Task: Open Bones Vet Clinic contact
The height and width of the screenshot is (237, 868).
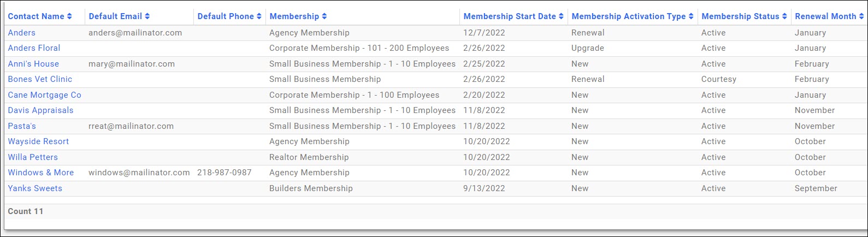Action: point(40,79)
